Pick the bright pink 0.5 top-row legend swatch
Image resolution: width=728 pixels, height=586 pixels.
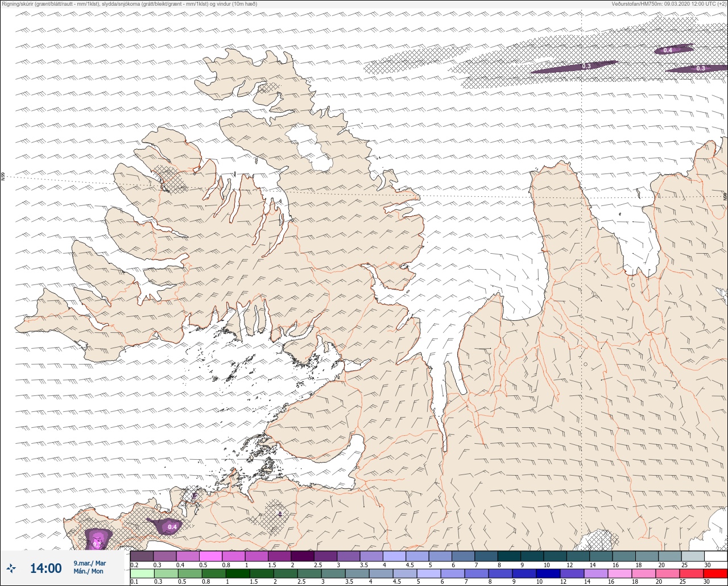click(x=210, y=556)
